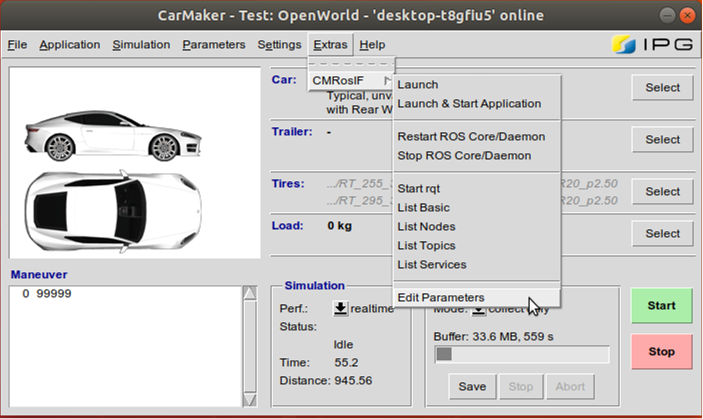Open the Application menu
The height and width of the screenshot is (419, 703).
pyautogui.click(x=69, y=45)
